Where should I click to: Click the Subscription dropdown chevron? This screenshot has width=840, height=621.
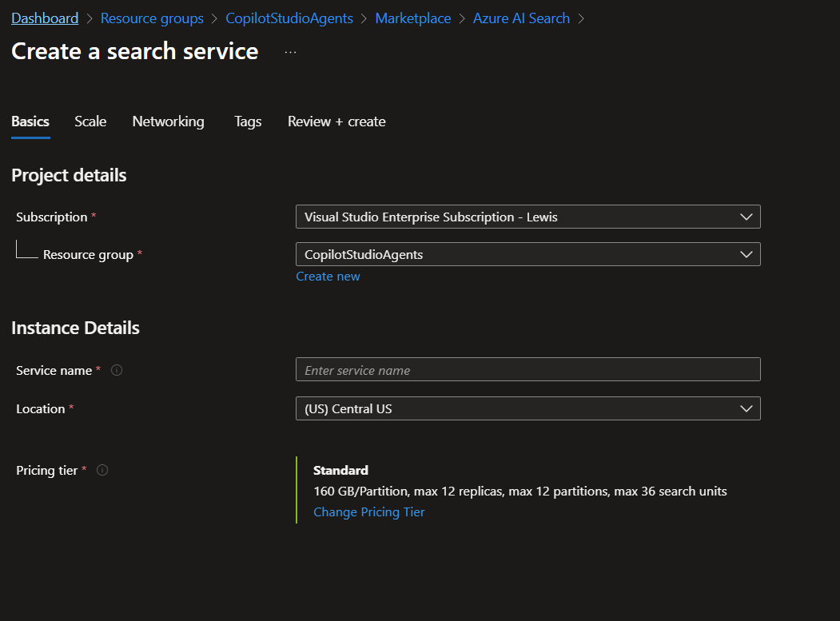(x=746, y=216)
